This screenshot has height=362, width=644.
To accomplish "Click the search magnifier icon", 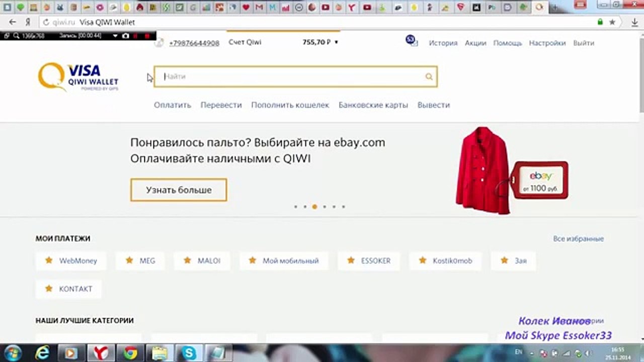I will (x=429, y=76).
